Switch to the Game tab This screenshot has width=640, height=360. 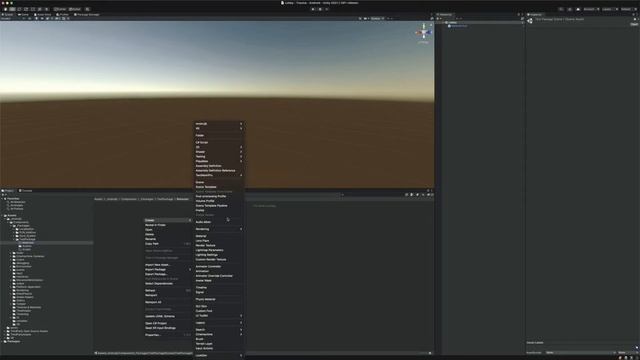click(23, 14)
